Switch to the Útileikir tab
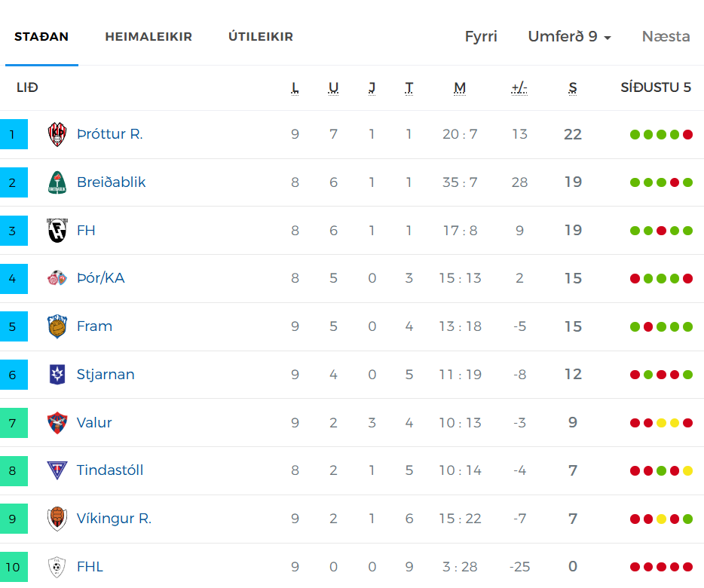 [261, 36]
